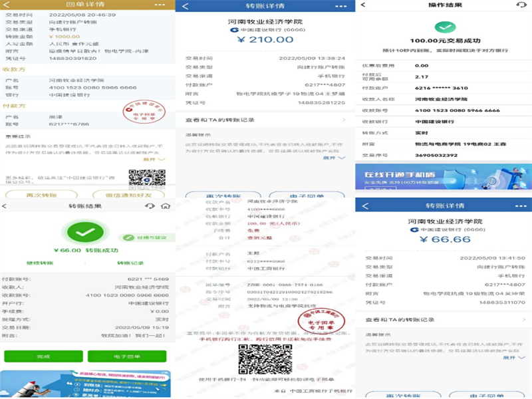
Task: Go back from the gold 回单详情 screen
Action: (8, 6)
